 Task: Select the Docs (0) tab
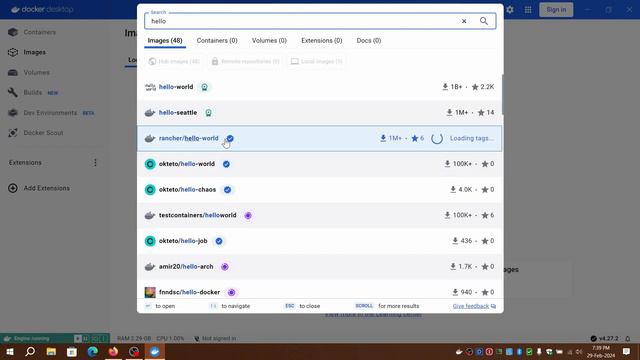369,40
